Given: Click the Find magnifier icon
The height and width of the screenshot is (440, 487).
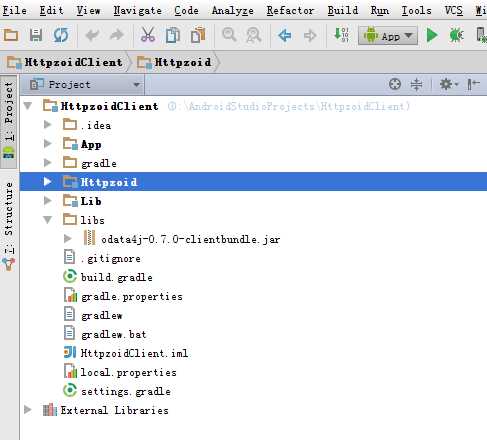Looking at the screenshot, I should click(229, 35).
